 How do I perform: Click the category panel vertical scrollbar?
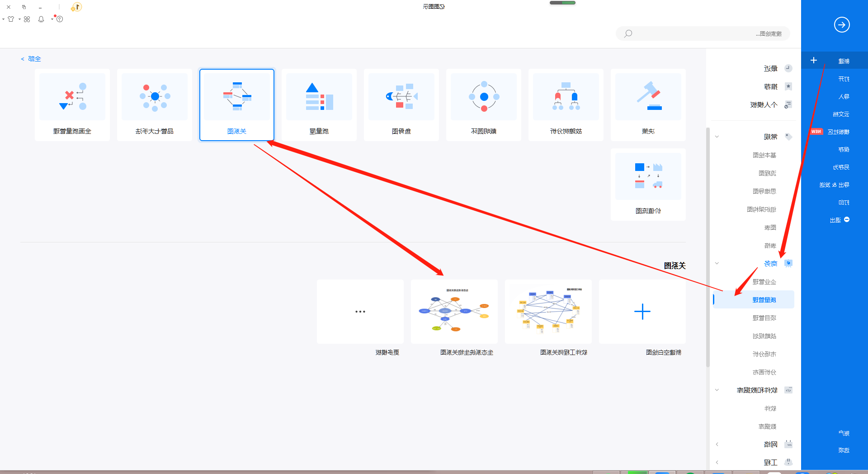click(x=708, y=247)
